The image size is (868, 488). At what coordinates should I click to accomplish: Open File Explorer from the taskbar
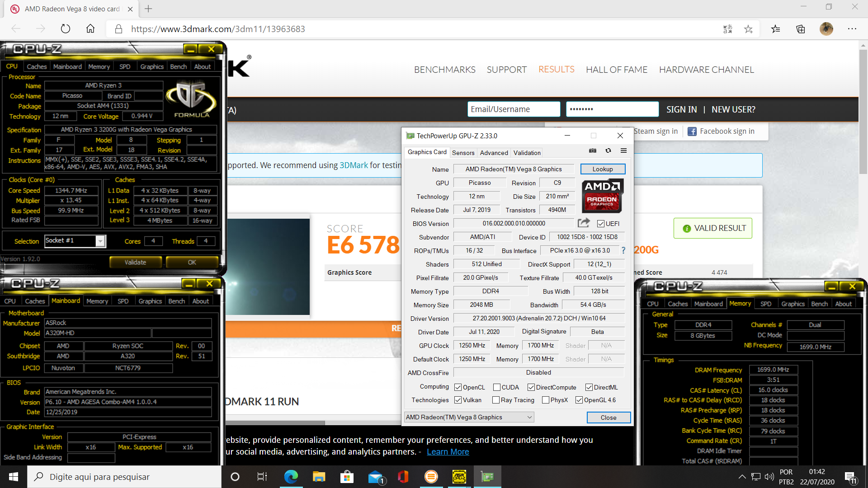[319, 477]
